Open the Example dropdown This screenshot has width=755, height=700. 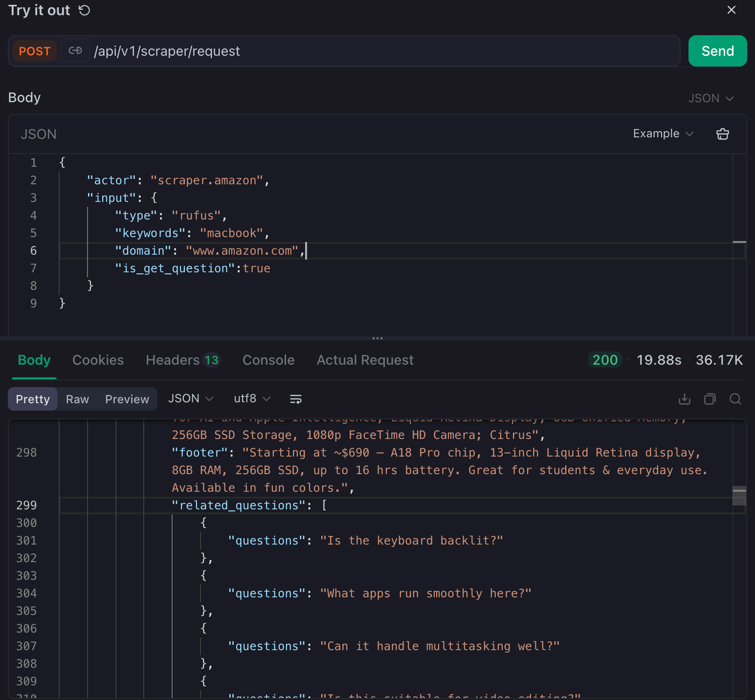pos(663,133)
